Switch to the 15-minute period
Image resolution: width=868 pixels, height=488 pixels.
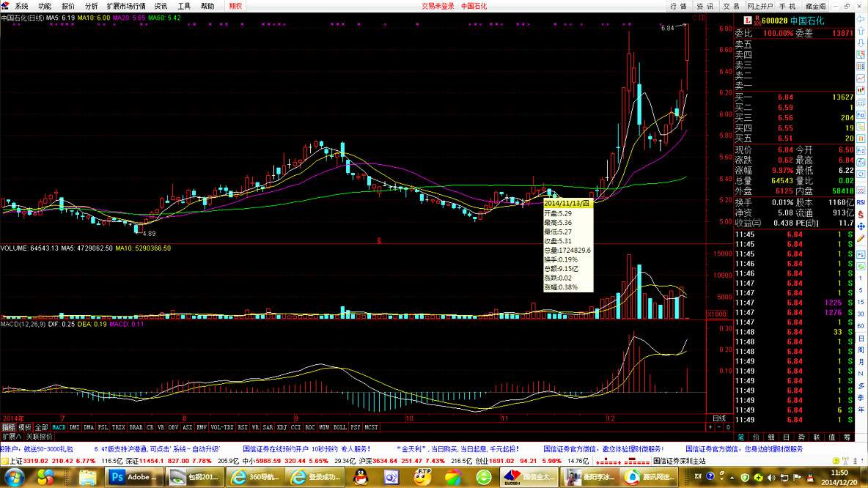coord(861,303)
